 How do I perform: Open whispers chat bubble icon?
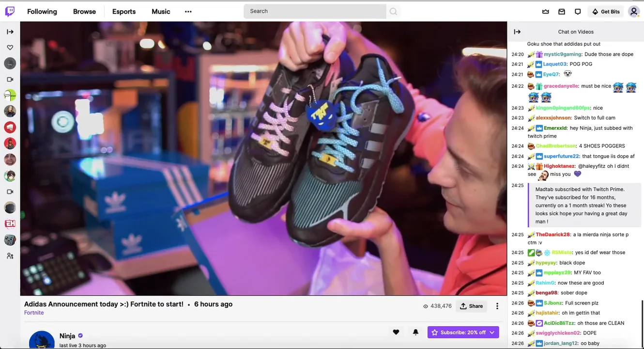pyautogui.click(x=578, y=12)
